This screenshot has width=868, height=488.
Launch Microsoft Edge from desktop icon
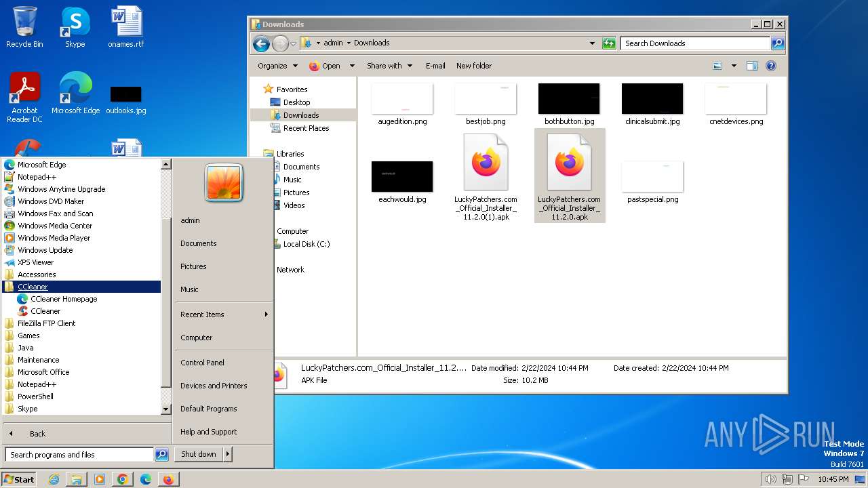coord(75,94)
